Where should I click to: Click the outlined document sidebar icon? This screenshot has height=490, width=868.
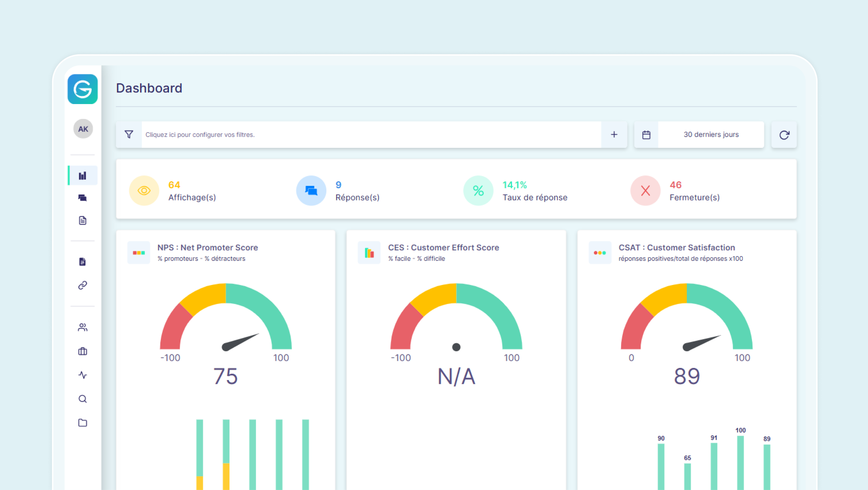[x=83, y=220]
